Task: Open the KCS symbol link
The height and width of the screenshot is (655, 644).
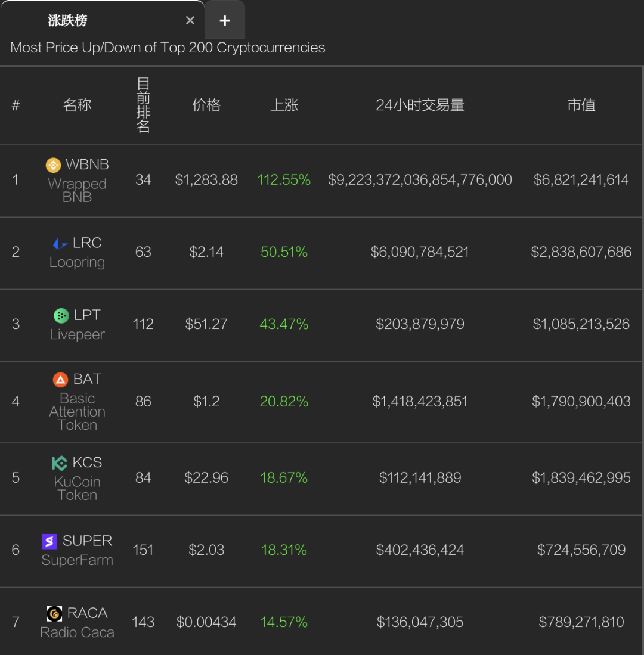Action: 87,462
